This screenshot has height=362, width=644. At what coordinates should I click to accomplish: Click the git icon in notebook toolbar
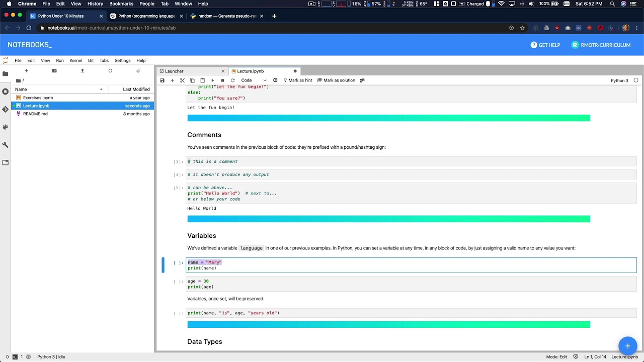tap(362, 80)
